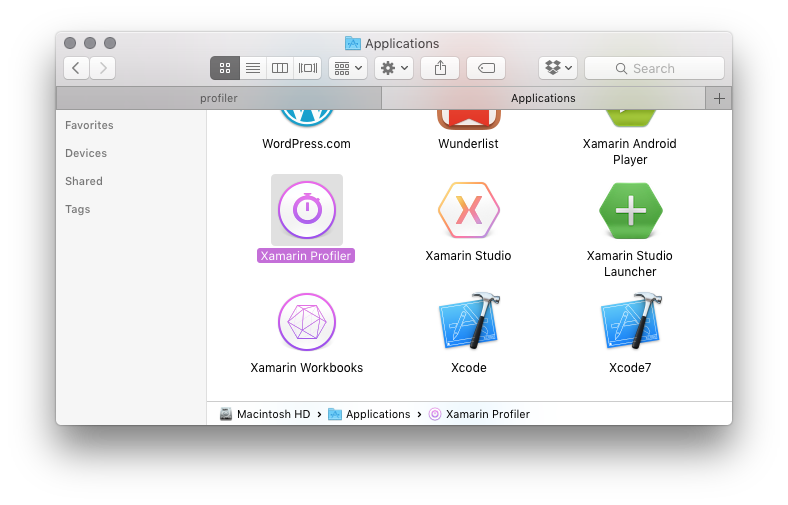Focus the Search field

654,68
